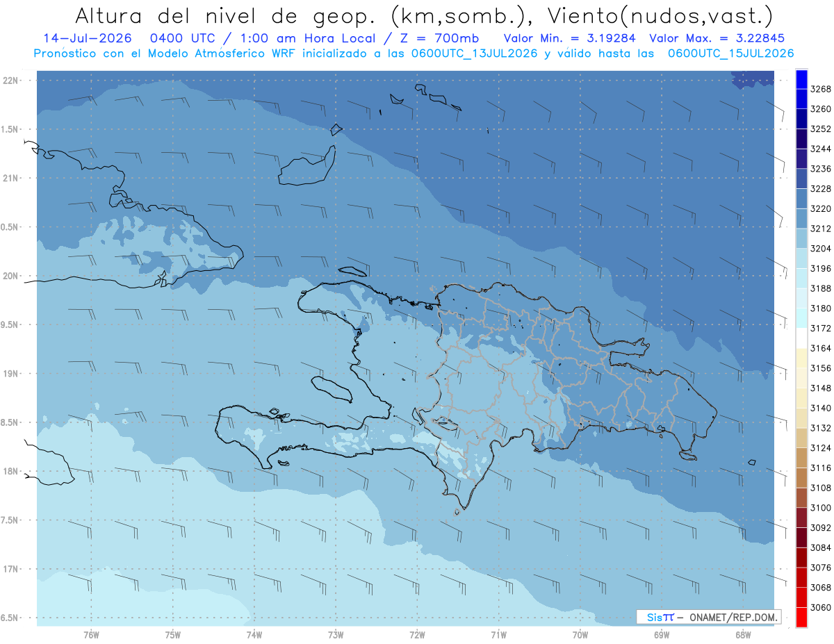Click the colorbar value "3220"

tap(821, 208)
